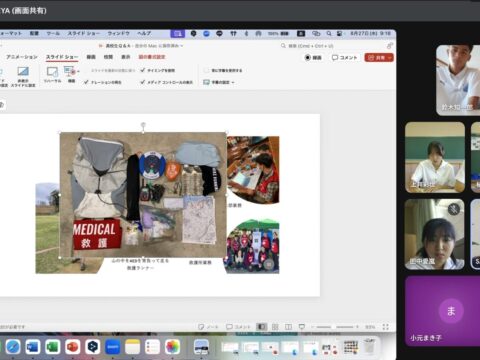Open the Control Center icon in menu bar
Viewport: 480px width, 360px height.
click(339, 34)
